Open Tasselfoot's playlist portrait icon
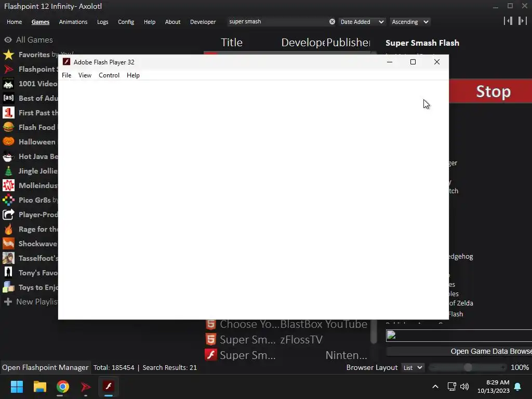This screenshot has height=399, width=532. 8,258
